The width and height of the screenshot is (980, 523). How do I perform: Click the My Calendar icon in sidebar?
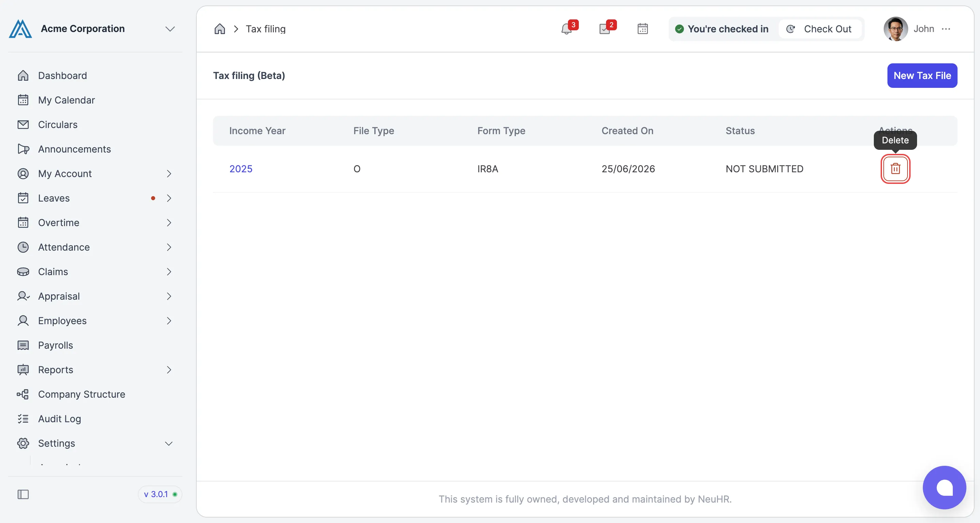[x=23, y=100]
